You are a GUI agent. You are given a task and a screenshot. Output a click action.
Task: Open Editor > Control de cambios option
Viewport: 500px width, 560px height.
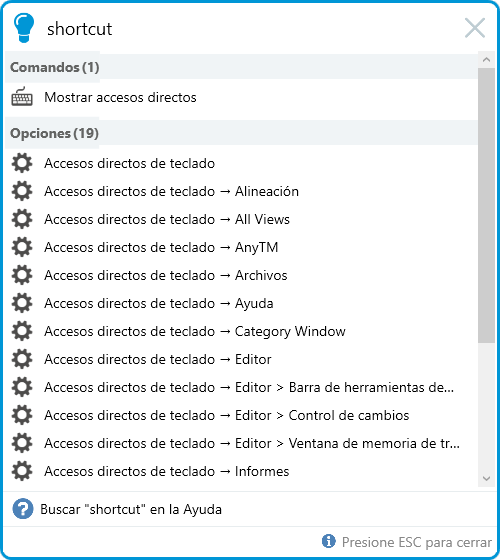[x=227, y=415]
